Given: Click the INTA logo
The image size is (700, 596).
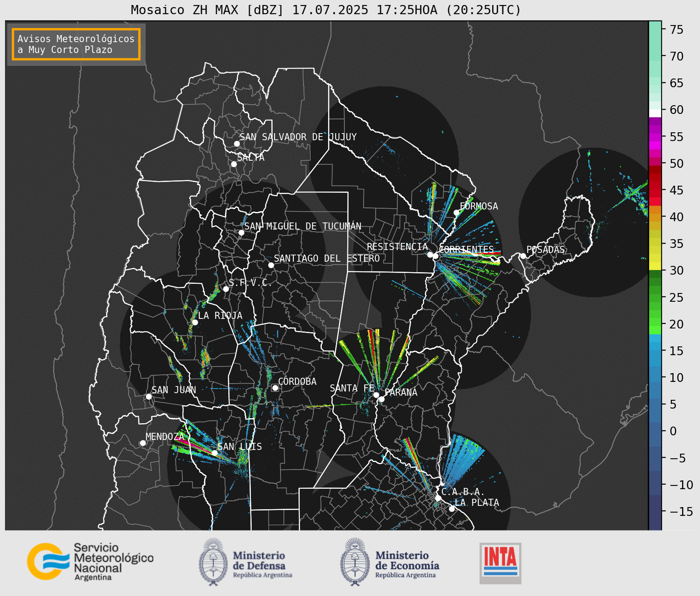Looking at the screenshot, I should (500, 563).
